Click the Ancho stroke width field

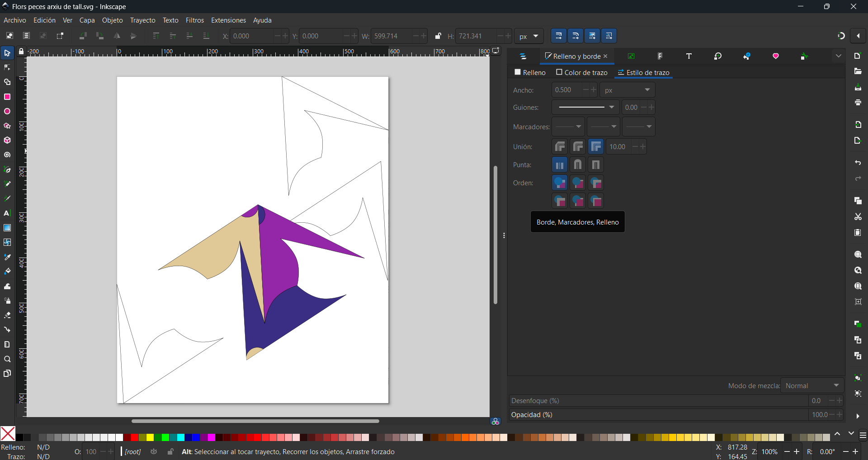coord(567,90)
